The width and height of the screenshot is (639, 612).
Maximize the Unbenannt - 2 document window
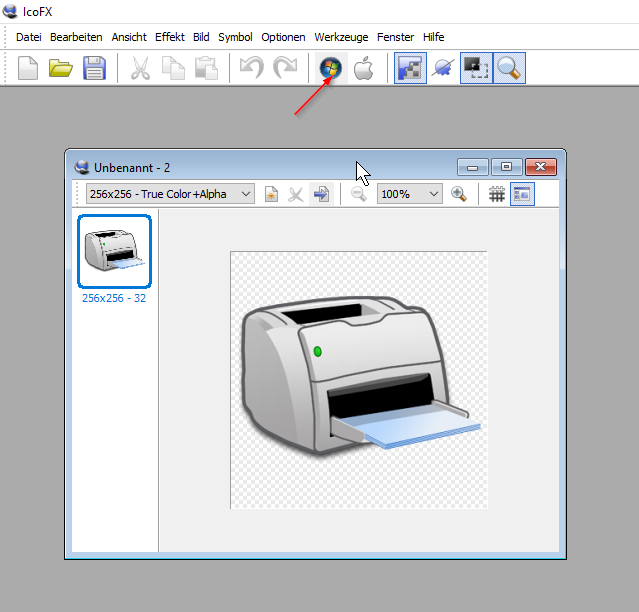(507, 167)
